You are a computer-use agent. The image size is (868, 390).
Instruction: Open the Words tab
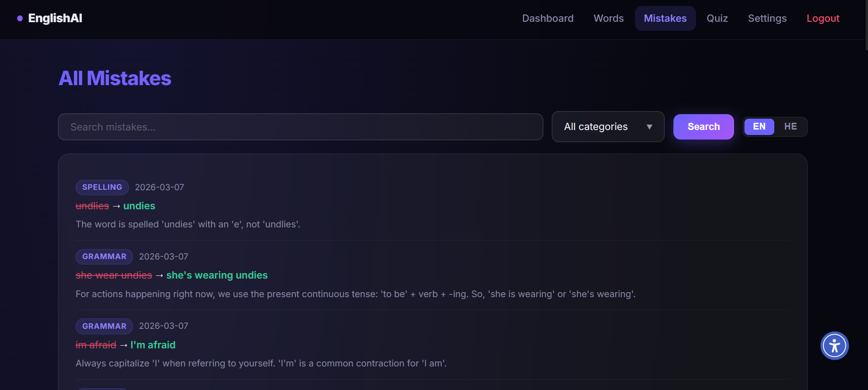608,19
